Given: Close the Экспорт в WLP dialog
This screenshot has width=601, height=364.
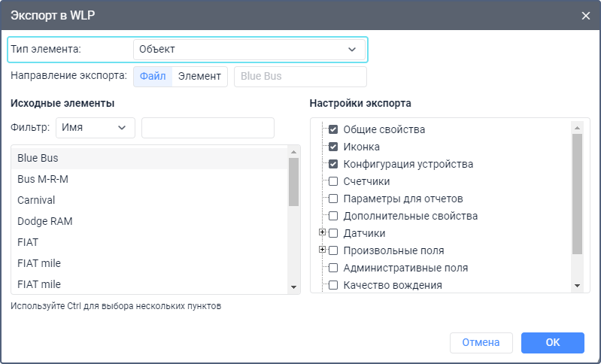Looking at the screenshot, I should coord(586,15).
